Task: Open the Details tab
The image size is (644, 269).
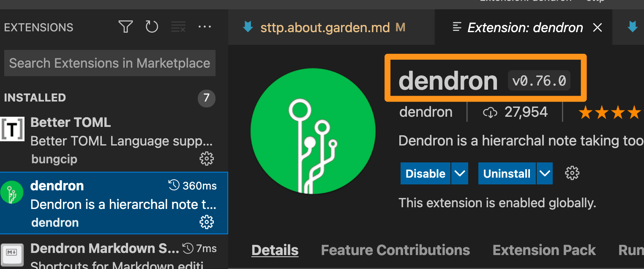Action: [x=275, y=250]
